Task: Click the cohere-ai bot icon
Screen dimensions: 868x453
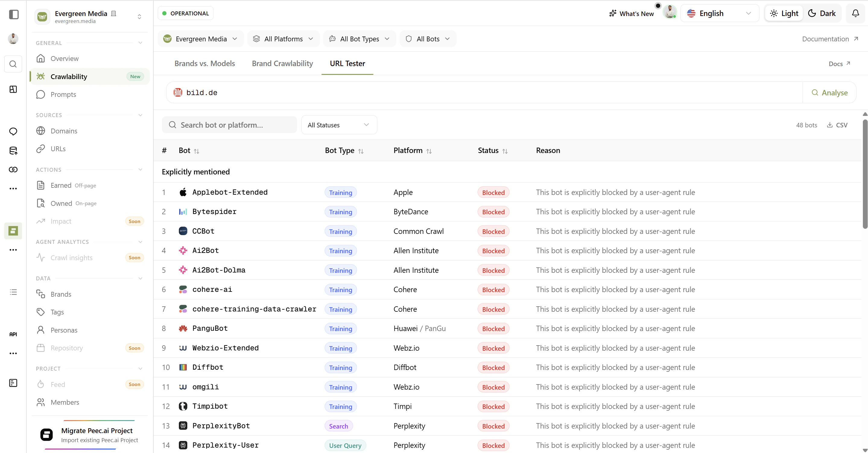Action: pos(183,289)
